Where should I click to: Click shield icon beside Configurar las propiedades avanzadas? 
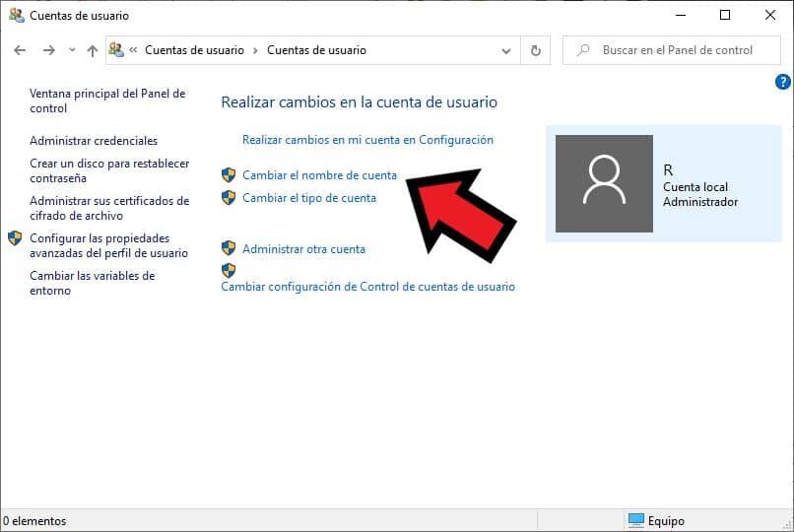pos(15,237)
